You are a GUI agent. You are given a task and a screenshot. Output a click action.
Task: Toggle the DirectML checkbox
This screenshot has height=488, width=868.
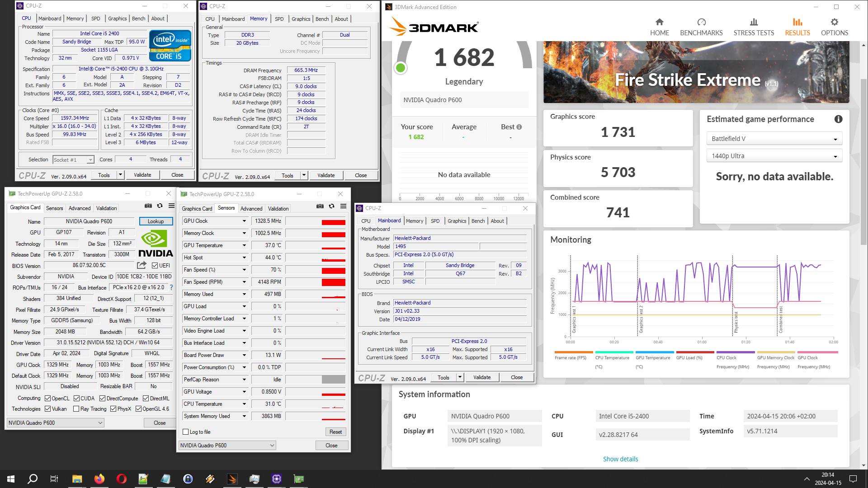pos(146,399)
